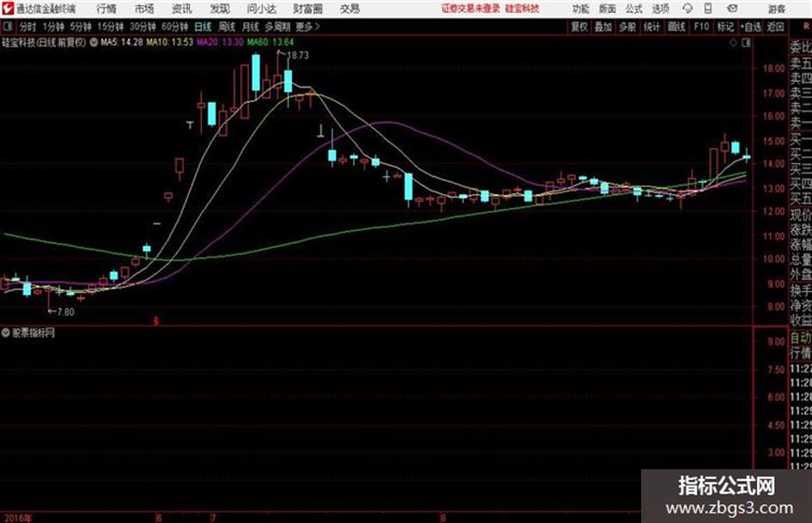
Task: Open the 资讯 menu
Action: [x=182, y=9]
